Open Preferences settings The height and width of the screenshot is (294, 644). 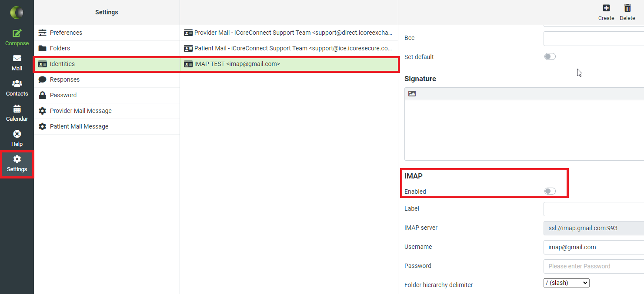pos(65,33)
